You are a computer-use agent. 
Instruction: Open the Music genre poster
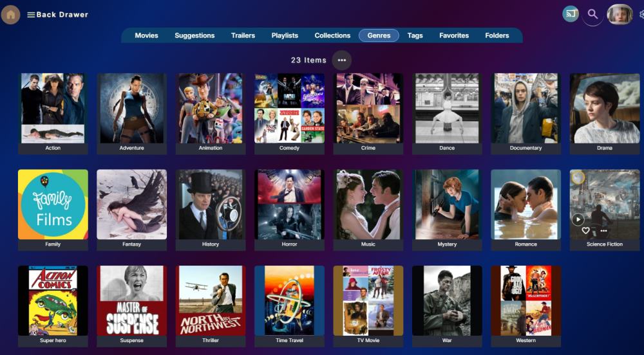click(x=368, y=204)
